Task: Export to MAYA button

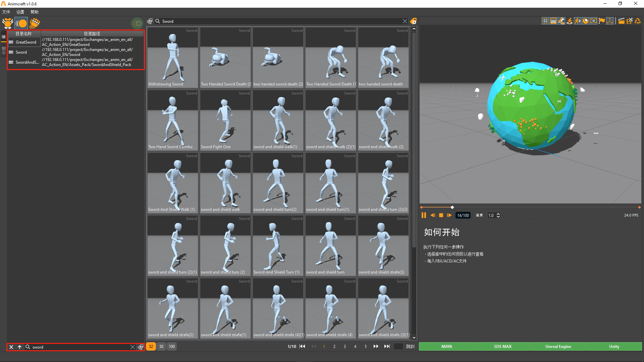Action: (446, 346)
